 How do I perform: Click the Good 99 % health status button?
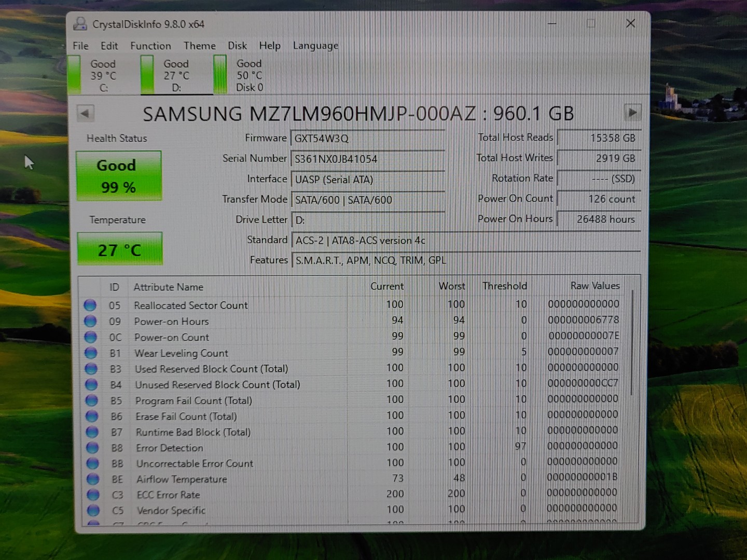click(x=119, y=176)
